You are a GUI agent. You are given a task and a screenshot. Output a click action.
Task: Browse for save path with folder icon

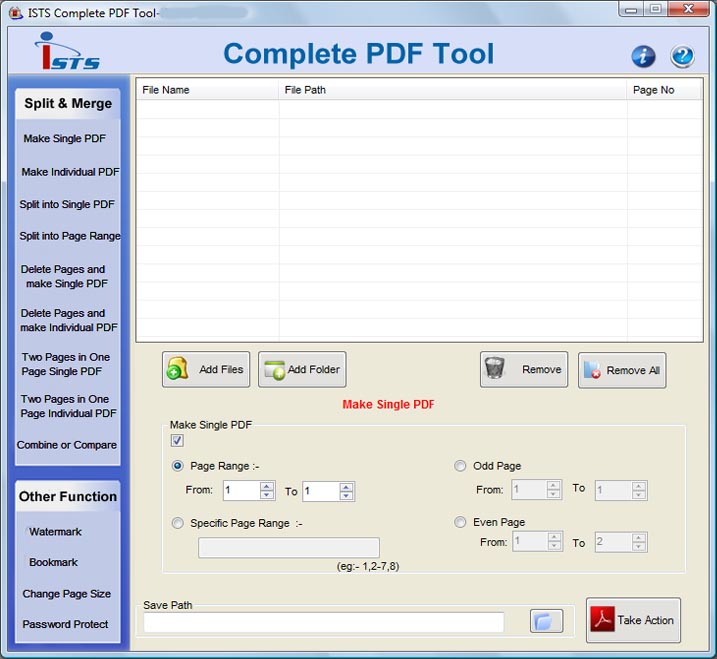pyautogui.click(x=546, y=621)
